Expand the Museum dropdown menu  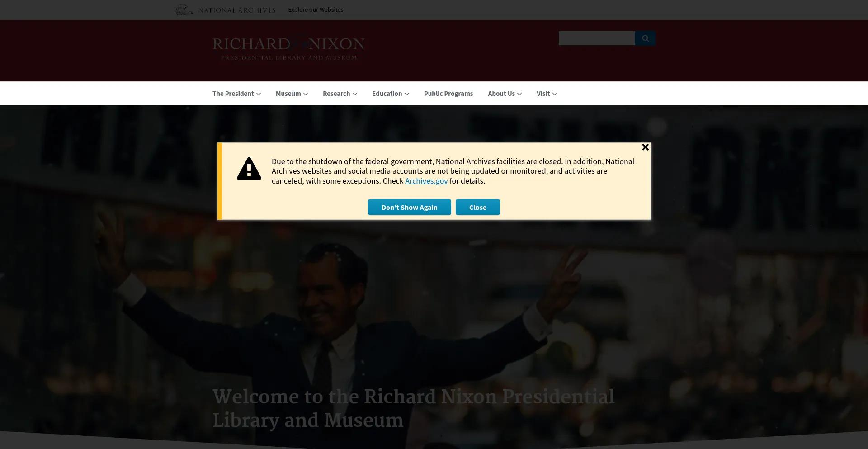[x=292, y=94]
